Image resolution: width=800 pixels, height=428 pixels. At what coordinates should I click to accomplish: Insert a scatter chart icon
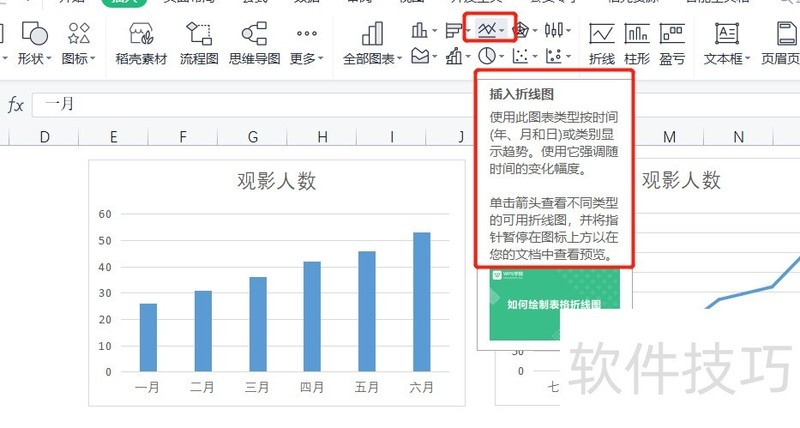click(x=520, y=56)
